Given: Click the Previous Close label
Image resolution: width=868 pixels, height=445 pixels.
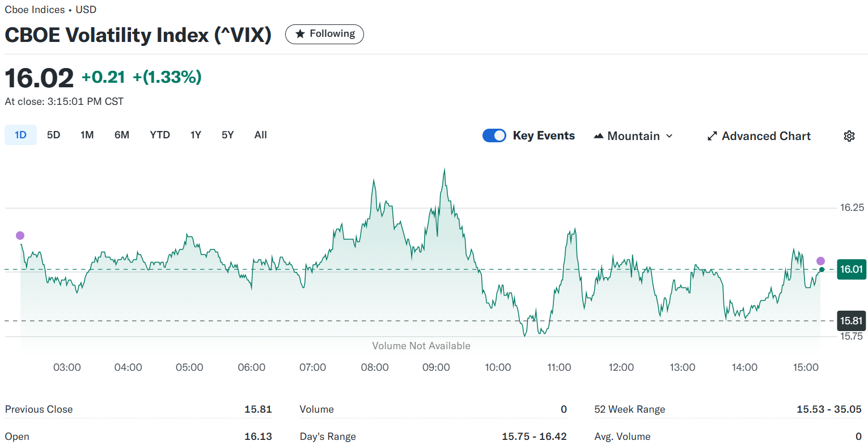Looking at the screenshot, I should 39,409.
